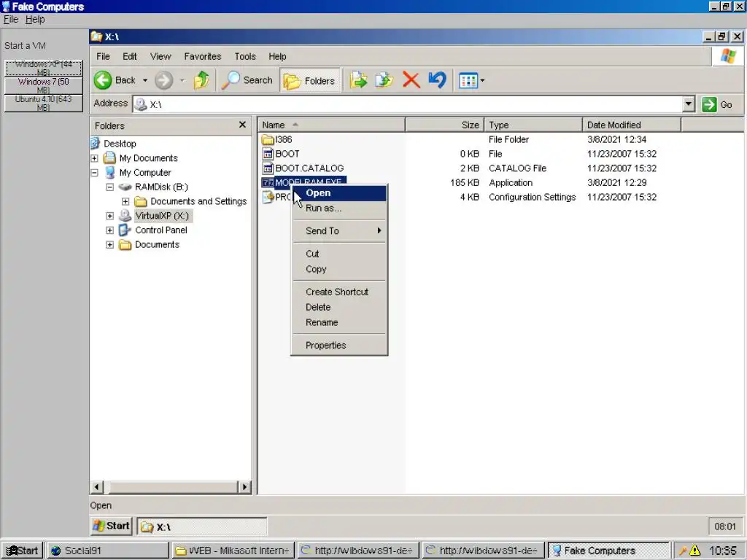Image resolution: width=747 pixels, height=560 pixels.
Task: Start the Windows 7 (50 MB) VM
Action: click(x=43, y=86)
